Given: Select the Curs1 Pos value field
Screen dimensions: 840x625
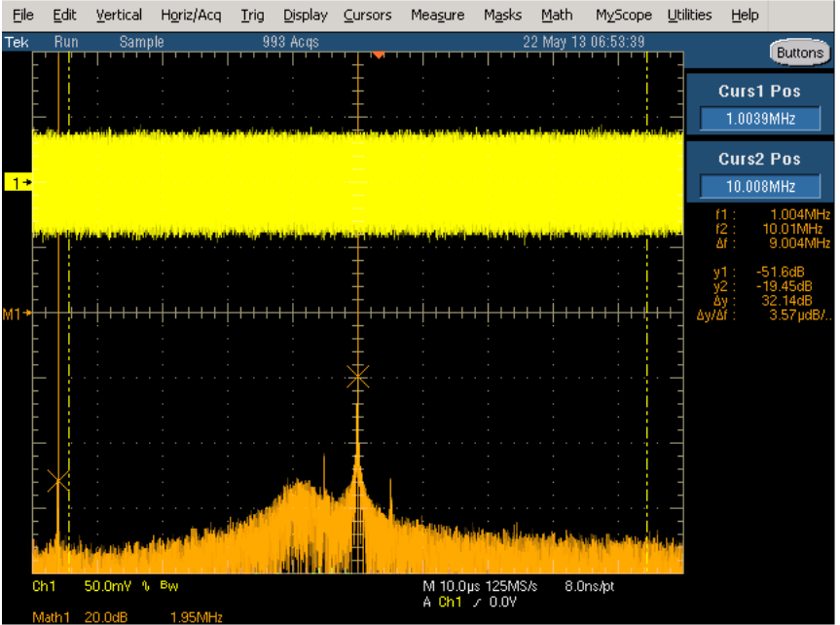Looking at the screenshot, I should pyautogui.click(x=760, y=119).
